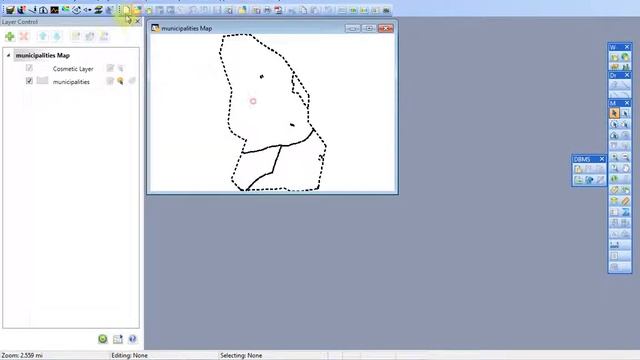Screen dimensions: 640x360
Task: Open the Layer Control options icon
Action: [118, 339]
